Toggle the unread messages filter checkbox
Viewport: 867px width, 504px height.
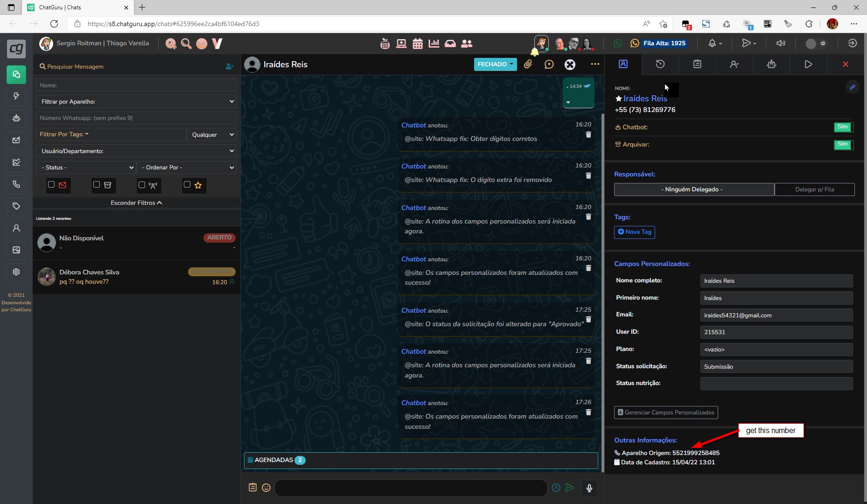point(51,184)
